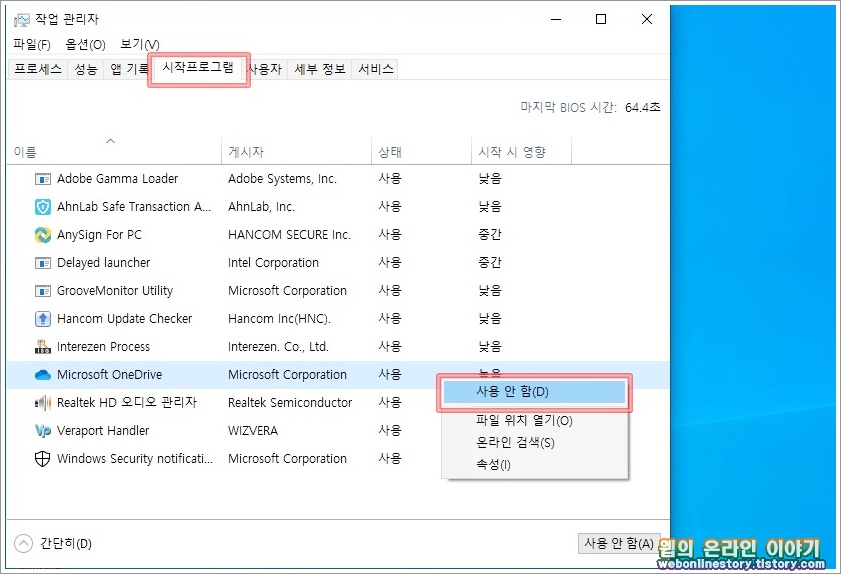Viewport: 841px width, 574px height.
Task: Sort by the 시작 시 영향 column header
Action: (521, 151)
